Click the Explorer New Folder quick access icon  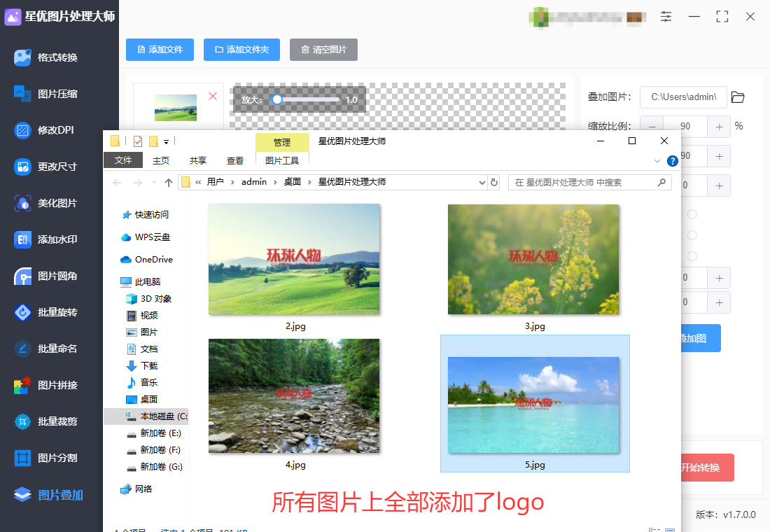[x=153, y=141]
